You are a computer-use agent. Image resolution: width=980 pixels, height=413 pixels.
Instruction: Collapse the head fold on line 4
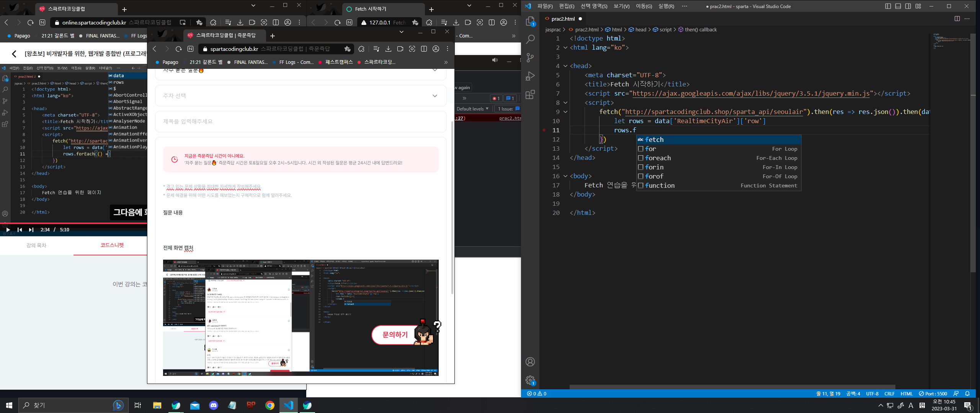point(565,66)
